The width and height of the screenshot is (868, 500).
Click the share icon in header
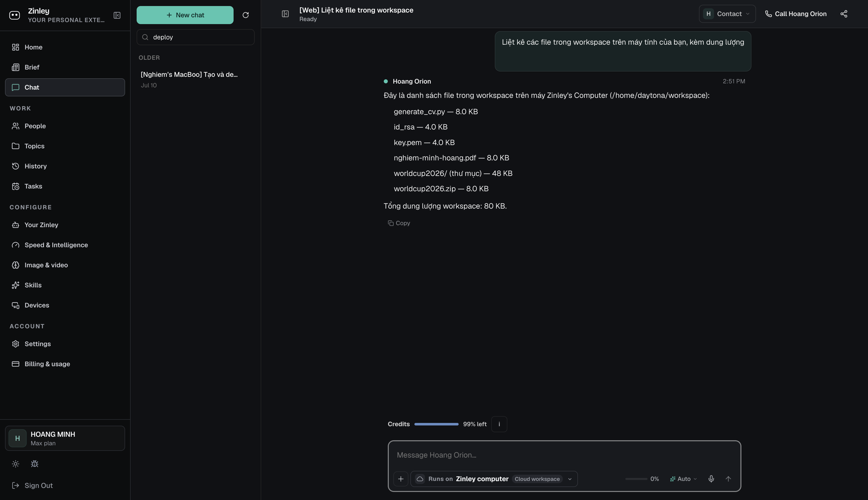pos(844,14)
